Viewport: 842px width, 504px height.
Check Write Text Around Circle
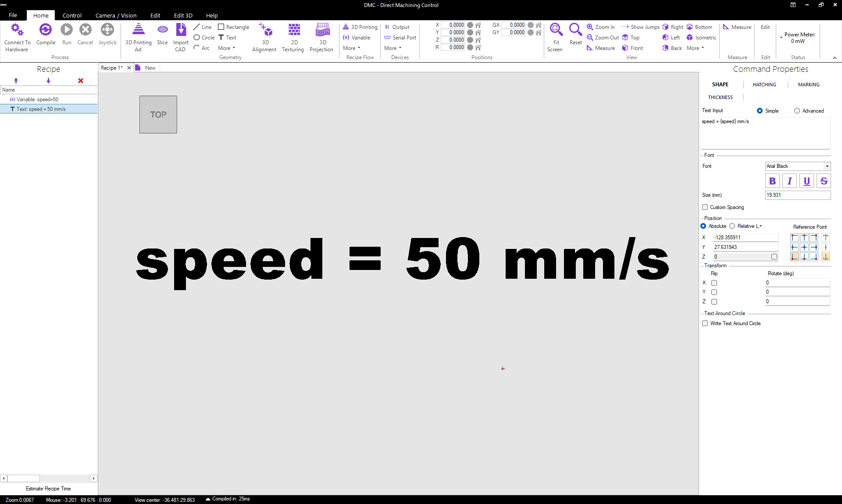[x=705, y=323]
